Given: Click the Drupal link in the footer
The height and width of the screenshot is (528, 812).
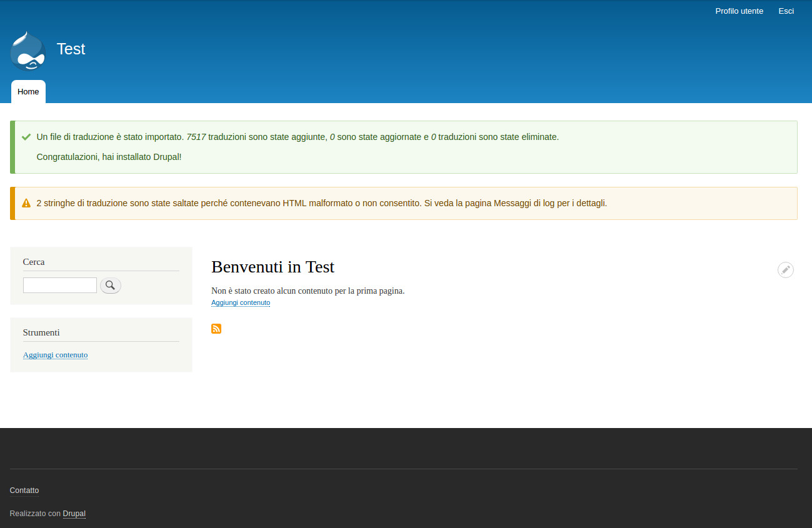Looking at the screenshot, I should pyautogui.click(x=74, y=513).
